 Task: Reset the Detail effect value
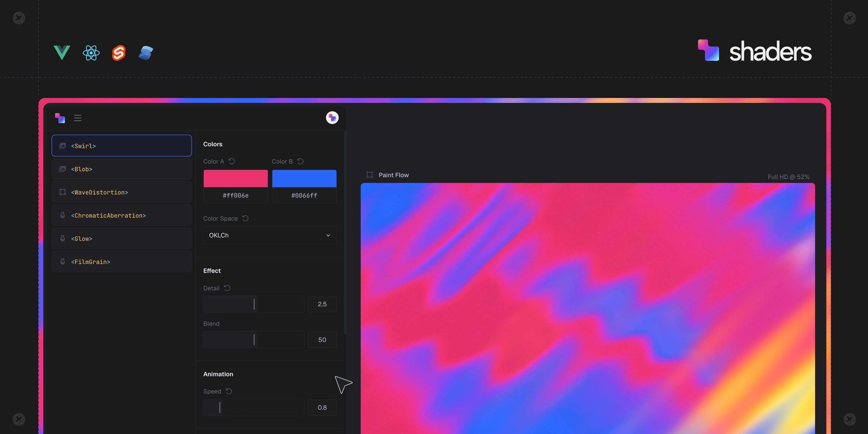pyautogui.click(x=227, y=288)
